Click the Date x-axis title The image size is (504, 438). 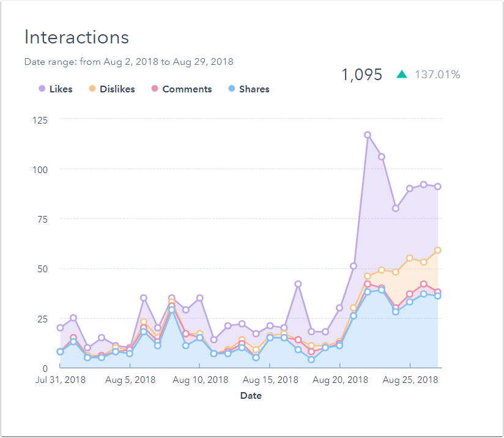pos(251,396)
